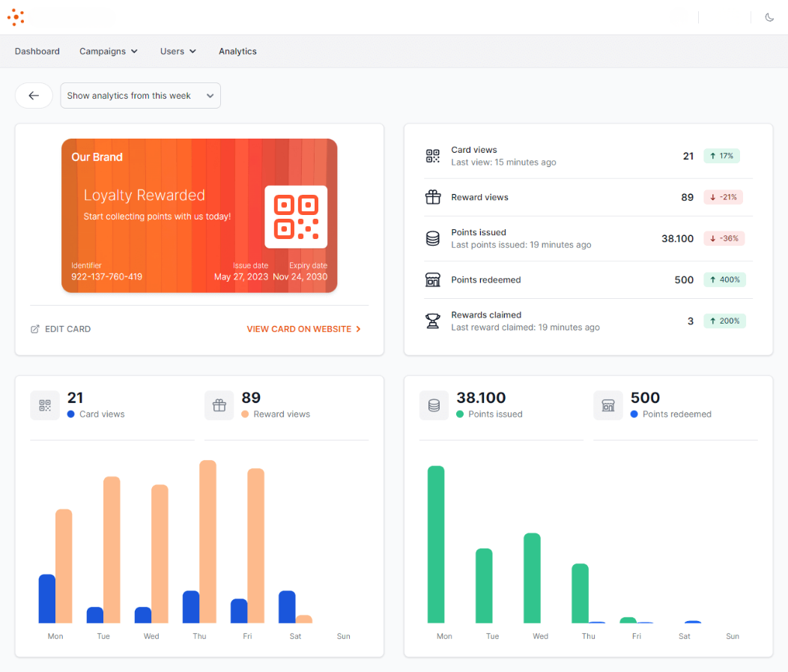Open the analytics time range dropdown
Image resolution: width=788 pixels, height=672 pixels.
click(x=140, y=96)
